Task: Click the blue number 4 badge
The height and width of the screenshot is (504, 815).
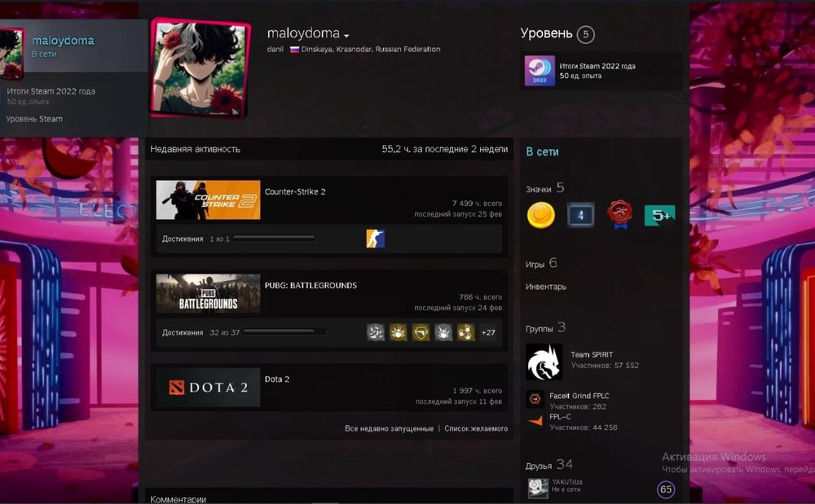Action: [x=580, y=215]
